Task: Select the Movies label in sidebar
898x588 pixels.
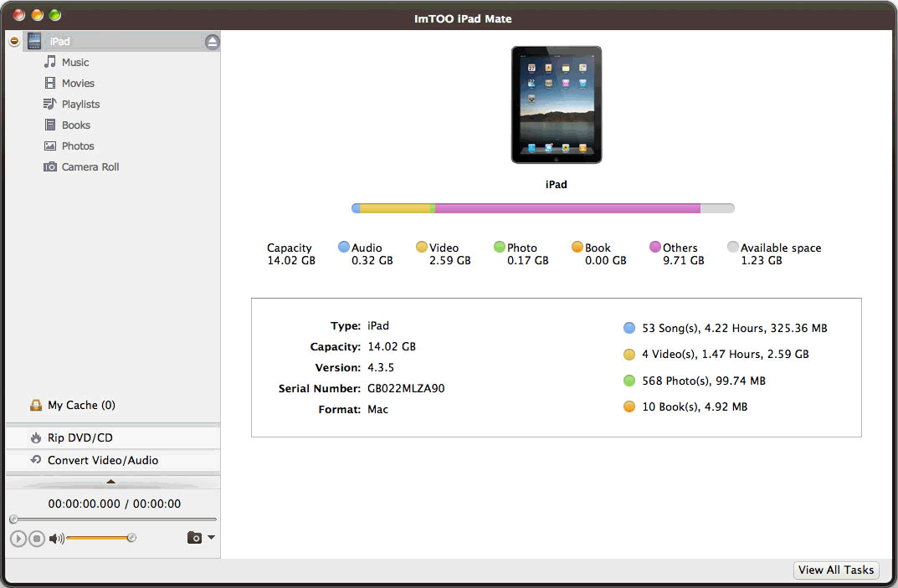Action: point(78,83)
